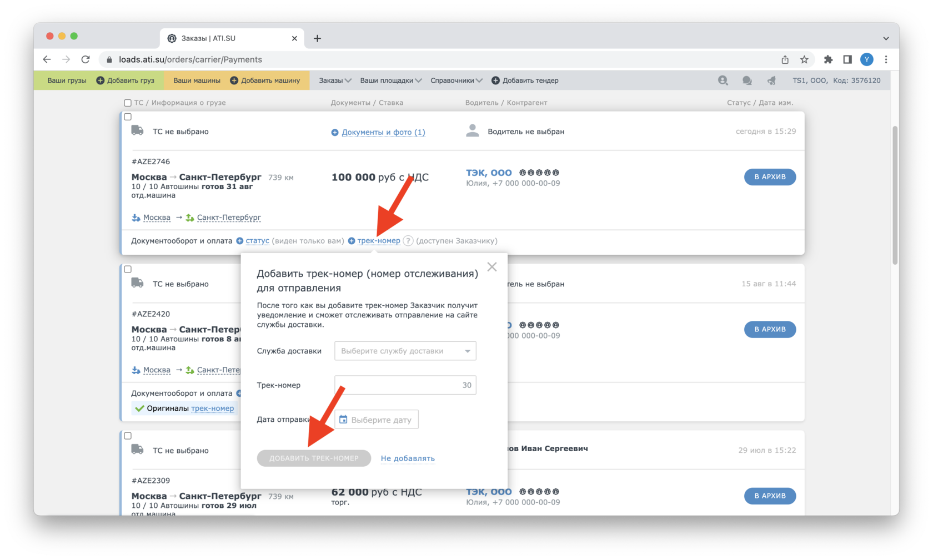Click plus icon before статус link

[x=240, y=241]
